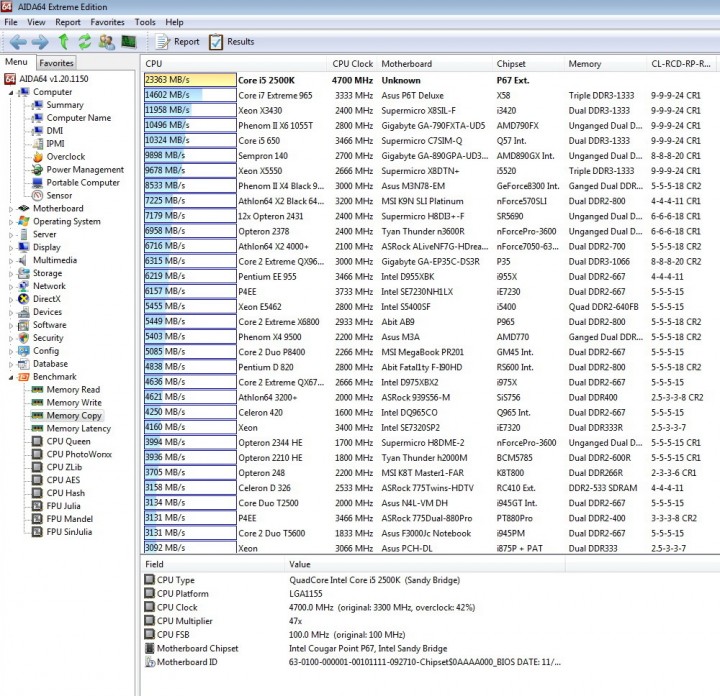Sort by the Chipset column header
The height and width of the screenshot is (696, 720).
point(529,64)
